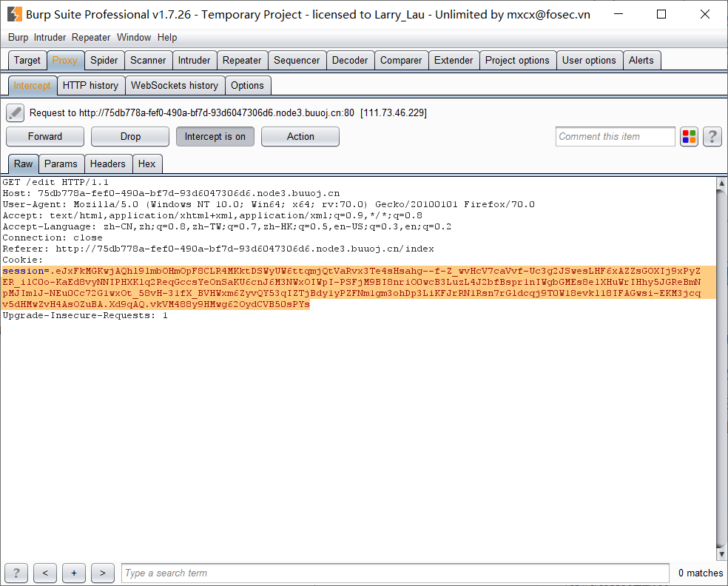Open the Burp menu
Viewport: 728px width, 586px height.
[x=18, y=38]
